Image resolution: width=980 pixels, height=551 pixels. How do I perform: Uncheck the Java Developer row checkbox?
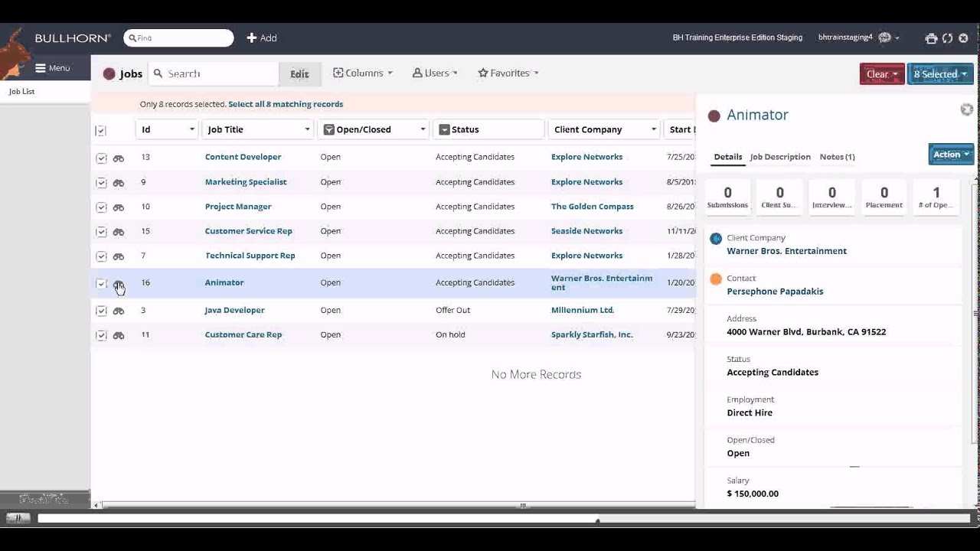[x=101, y=311]
